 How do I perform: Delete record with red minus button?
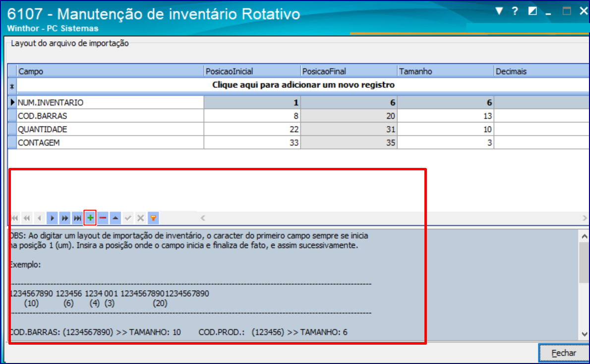click(x=103, y=218)
